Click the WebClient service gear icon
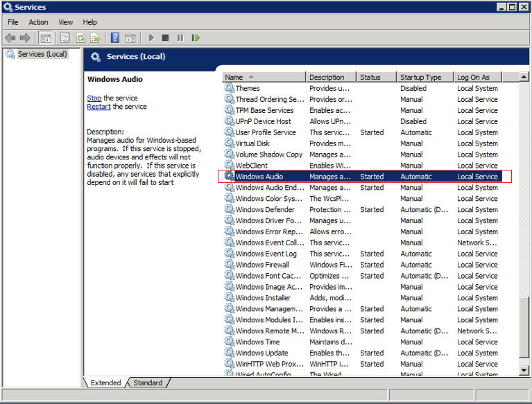 coord(230,166)
